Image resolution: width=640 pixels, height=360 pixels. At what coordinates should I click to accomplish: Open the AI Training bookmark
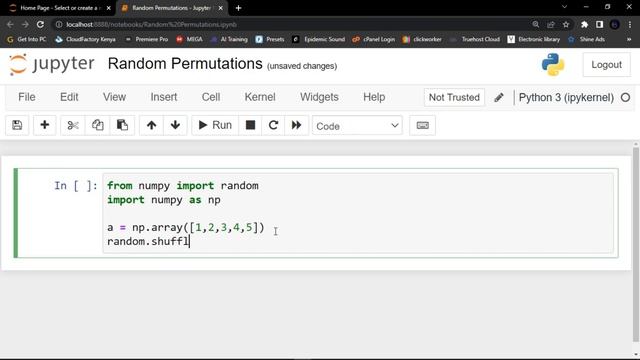click(x=229, y=39)
